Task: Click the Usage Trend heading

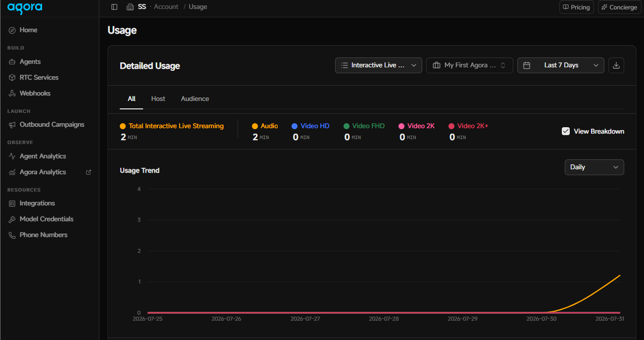Action: coord(140,171)
